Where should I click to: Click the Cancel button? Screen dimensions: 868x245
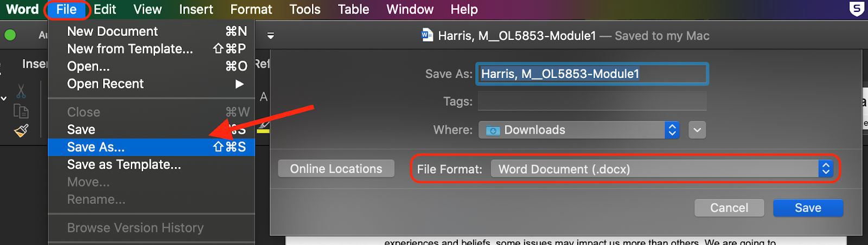(729, 208)
